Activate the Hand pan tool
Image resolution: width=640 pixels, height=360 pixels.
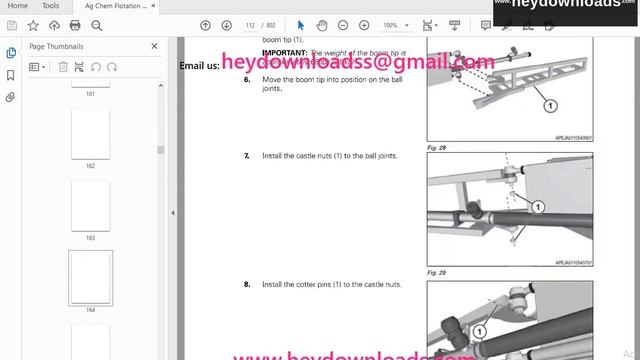coord(322,25)
